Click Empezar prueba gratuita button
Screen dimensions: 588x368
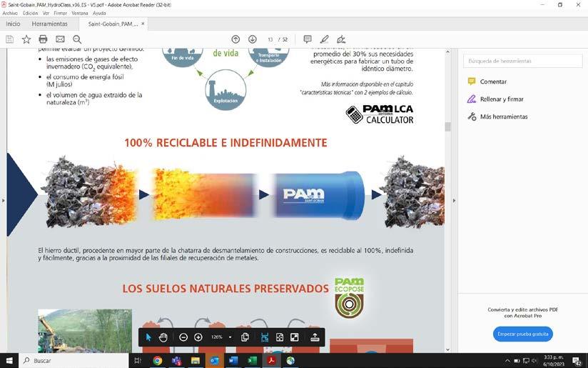[x=523, y=334]
